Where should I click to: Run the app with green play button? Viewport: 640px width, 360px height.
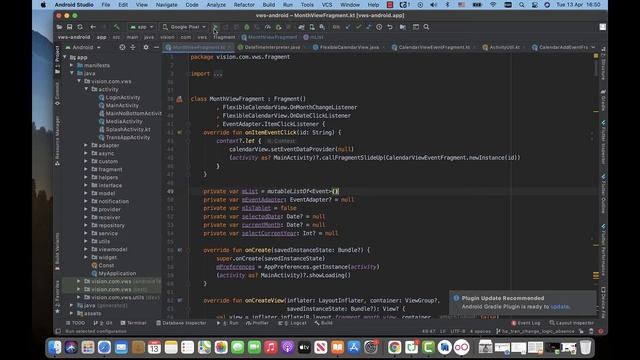(x=215, y=27)
